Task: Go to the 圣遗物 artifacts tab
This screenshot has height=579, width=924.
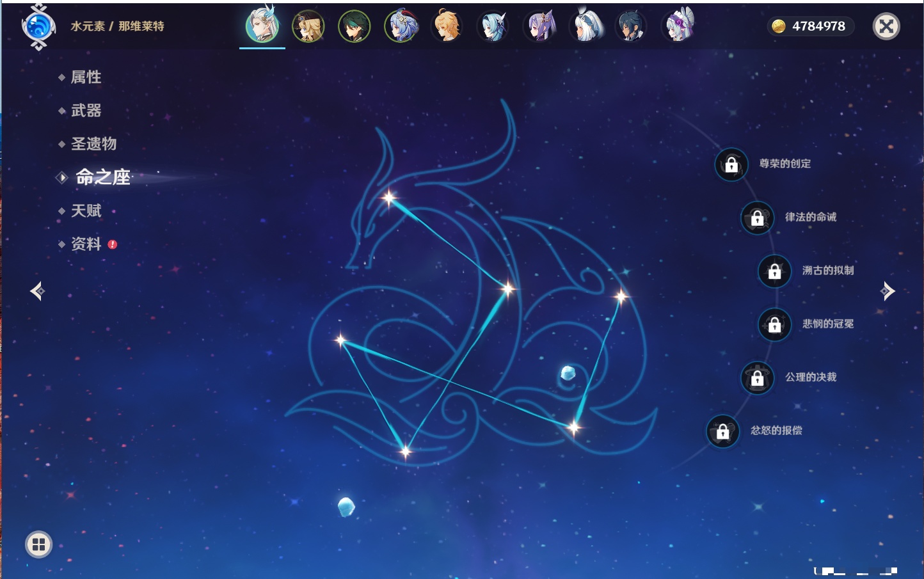Action: click(x=93, y=144)
